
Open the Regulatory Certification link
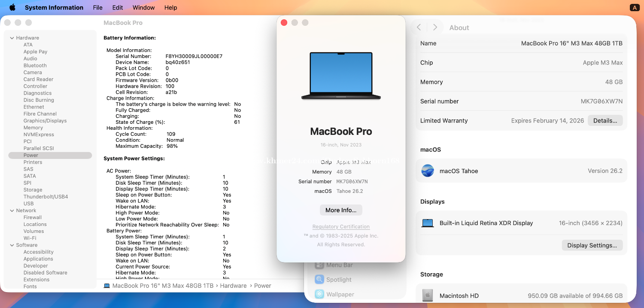(341, 227)
